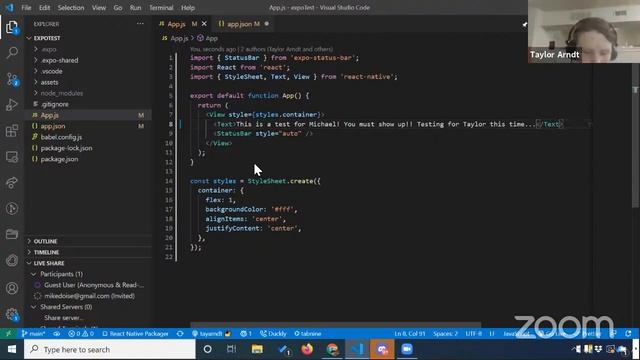
Task: Open Explorer more actions ellipsis
Action: [140, 24]
